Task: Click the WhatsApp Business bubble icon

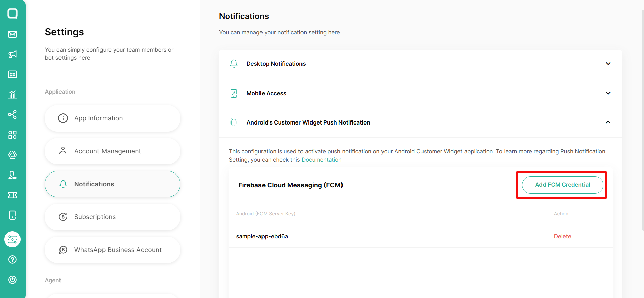Action: [63, 250]
